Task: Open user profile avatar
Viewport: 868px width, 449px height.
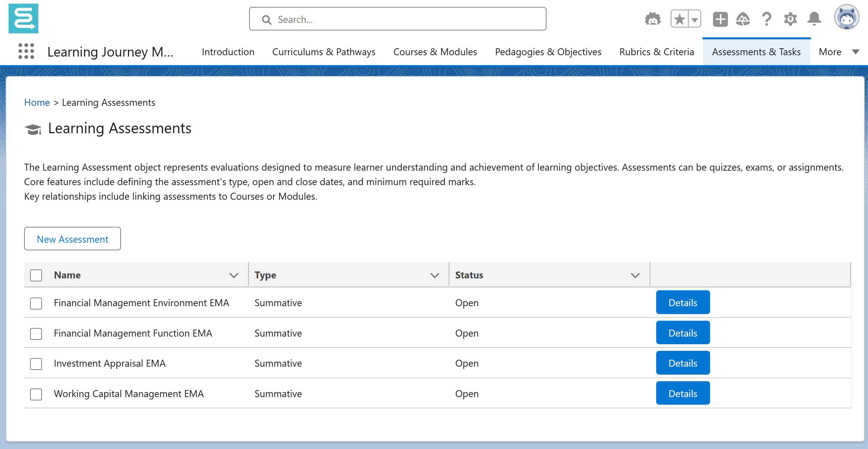Action: click(x=846, y=18)
